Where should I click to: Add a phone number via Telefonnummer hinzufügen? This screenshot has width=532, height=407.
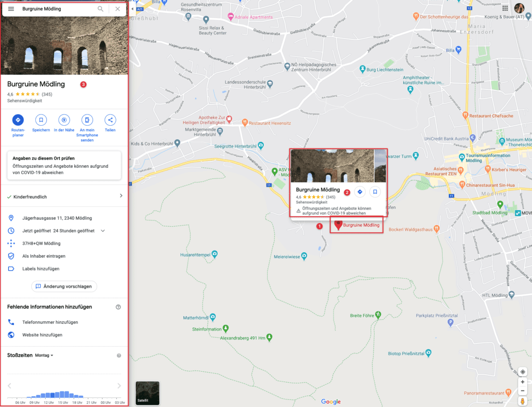[50, 322]
